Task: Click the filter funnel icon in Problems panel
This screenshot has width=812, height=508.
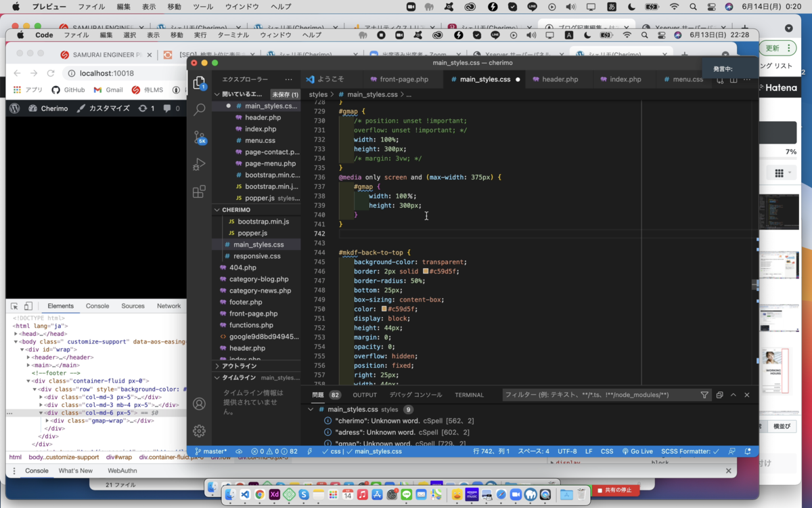Action: click(704, 395)
